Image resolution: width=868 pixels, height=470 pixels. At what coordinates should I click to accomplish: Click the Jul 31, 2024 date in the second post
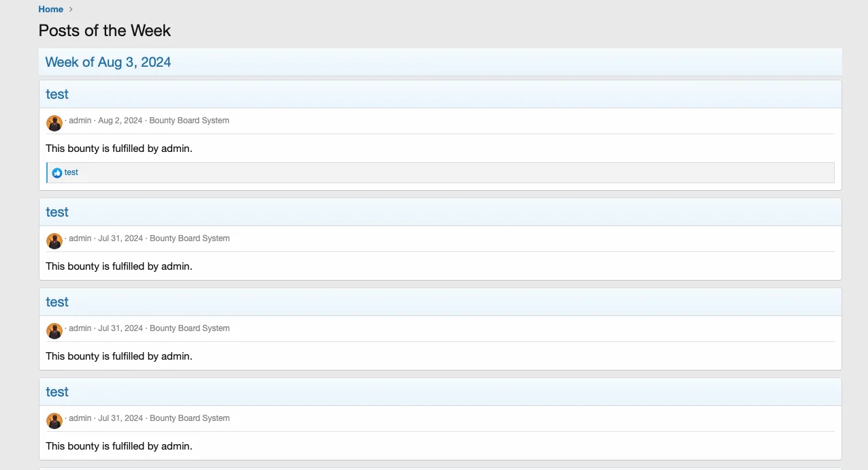point(120,238)
